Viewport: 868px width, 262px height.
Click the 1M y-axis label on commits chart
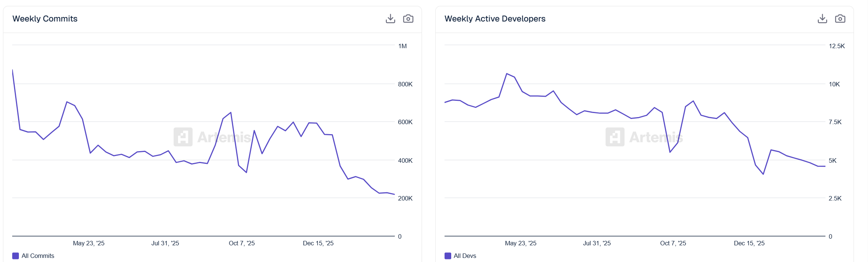pyautogui.click(x=402, y=46)
